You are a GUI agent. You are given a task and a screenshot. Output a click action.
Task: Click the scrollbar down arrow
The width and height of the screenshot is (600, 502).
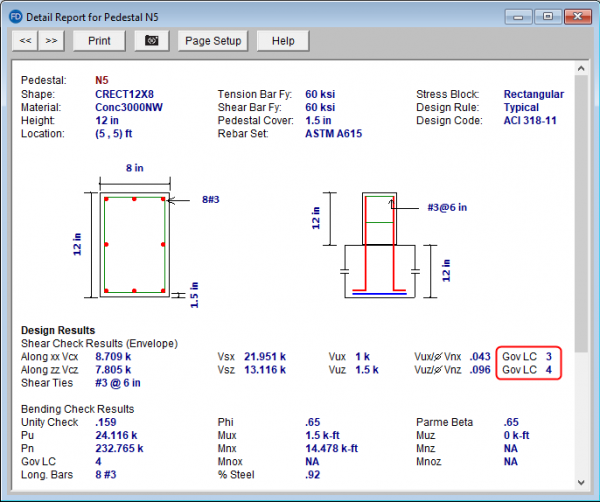click(581, 482)
